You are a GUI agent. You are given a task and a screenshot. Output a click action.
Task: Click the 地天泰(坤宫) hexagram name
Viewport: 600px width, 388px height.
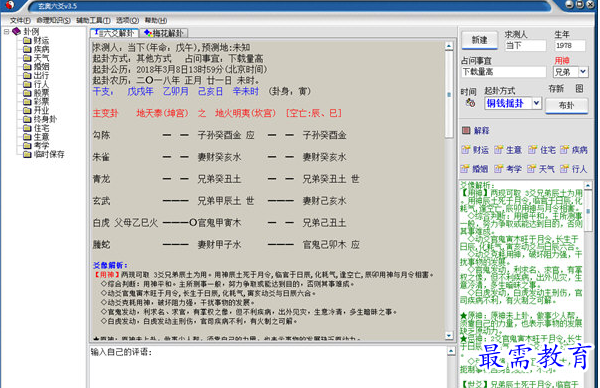coord(163,113)
